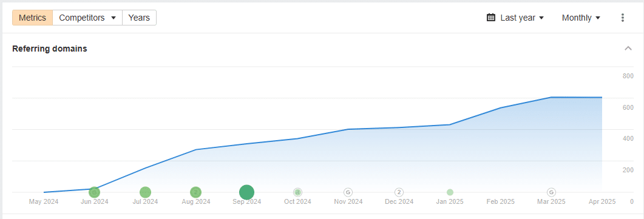Click the Referring domains heading
644x219 pixels.
(50, 49)
